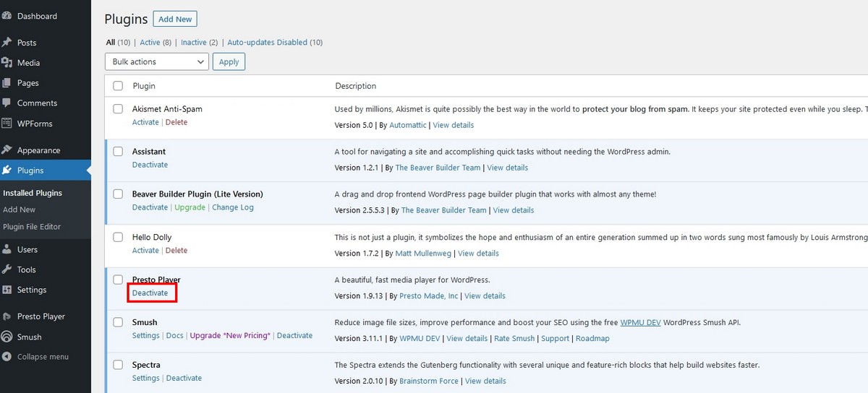This screenshot has height=393, width=868.
Task: Open the Smush Docs link
Action: [x=174, y=335]
